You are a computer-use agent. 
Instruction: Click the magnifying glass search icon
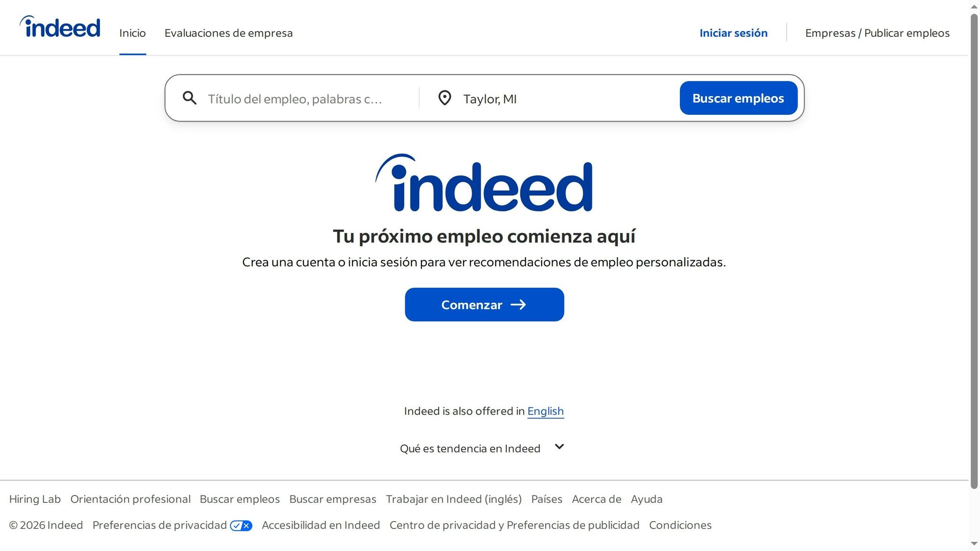189,98
